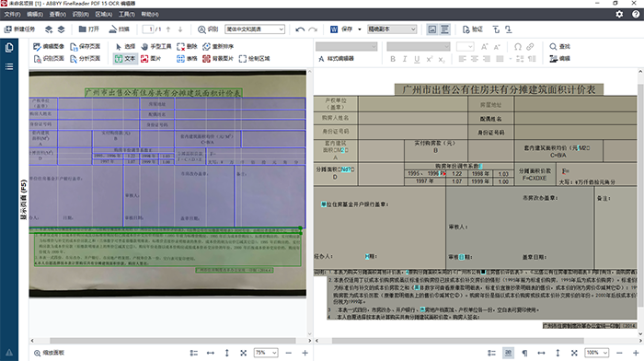Go to next page down arrow

pyautogui.click(x=180, y=29)
